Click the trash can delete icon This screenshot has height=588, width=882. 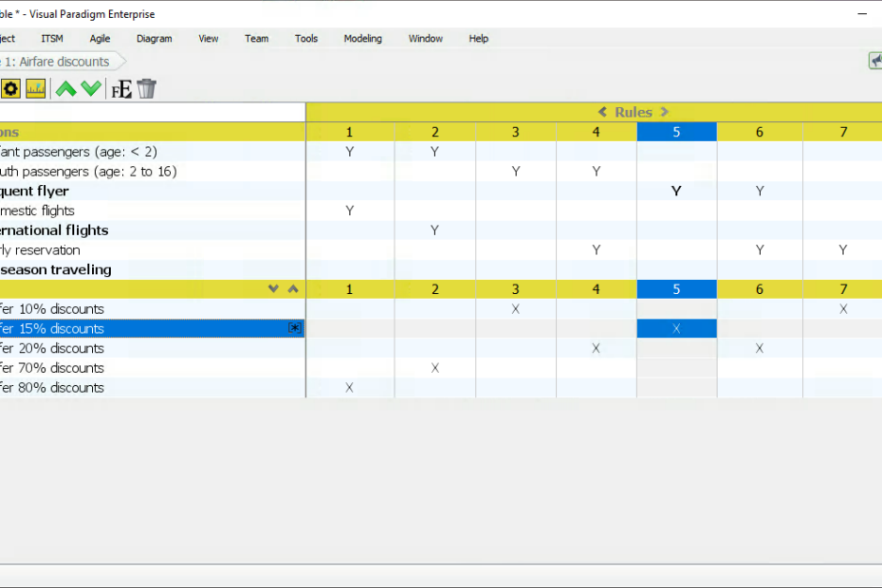pyautogui.click(x=146, y=88)
